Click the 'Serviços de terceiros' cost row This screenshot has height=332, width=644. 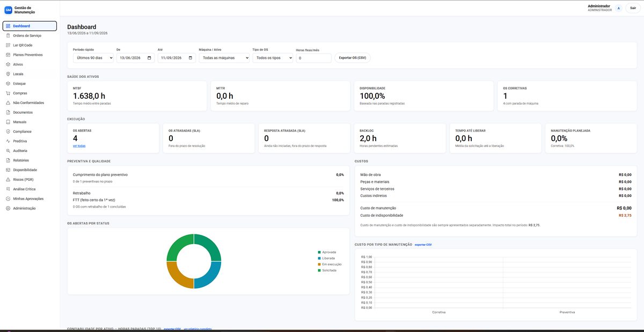[496, 189]
